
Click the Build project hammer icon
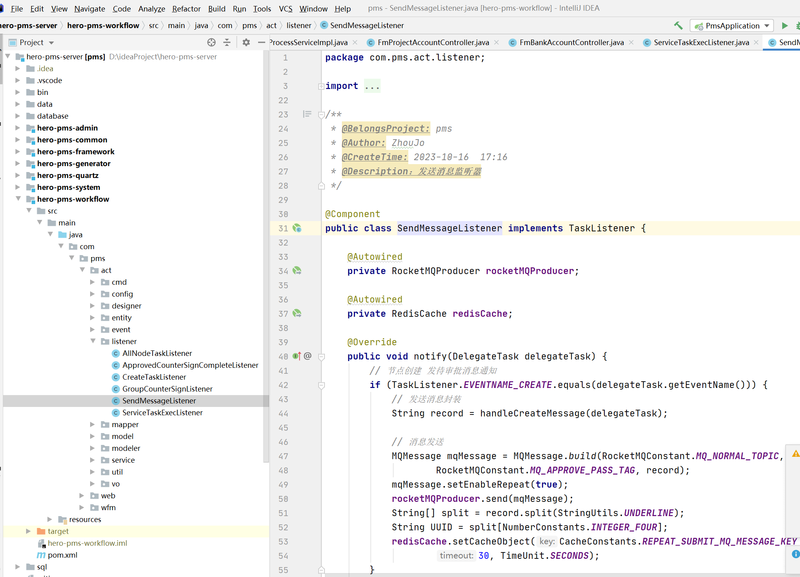point(678,26)
